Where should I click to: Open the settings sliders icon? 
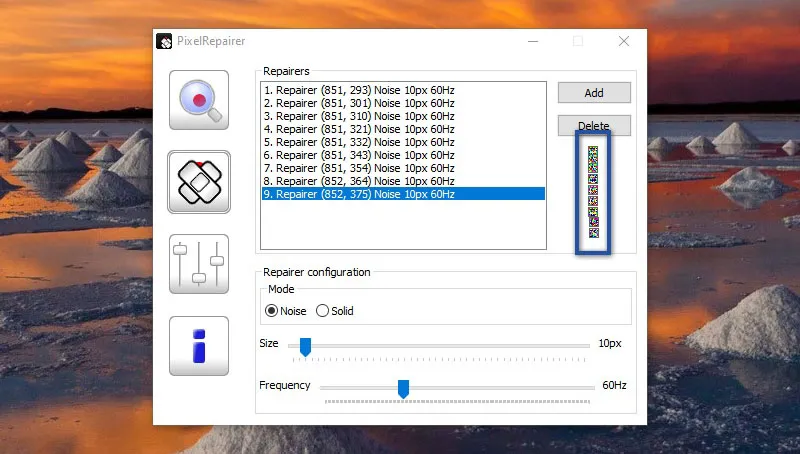pyautogui.click(x=199, y=264)
